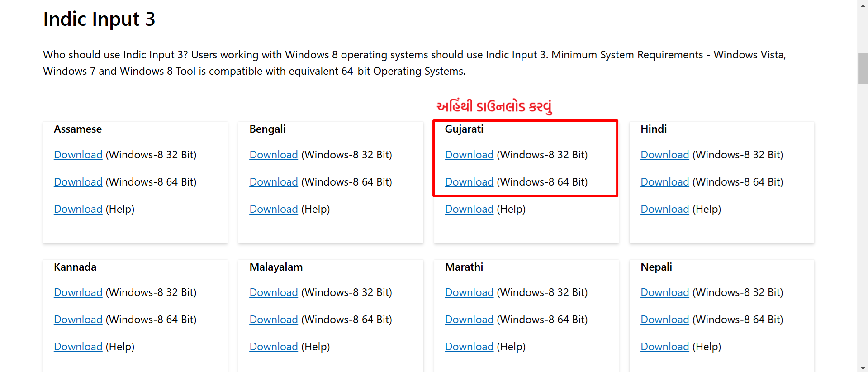Download Assamese Windows-8 64 Bit version
Image resolution: width=868 pixels, height=372 pixels.
pos(78,182)
